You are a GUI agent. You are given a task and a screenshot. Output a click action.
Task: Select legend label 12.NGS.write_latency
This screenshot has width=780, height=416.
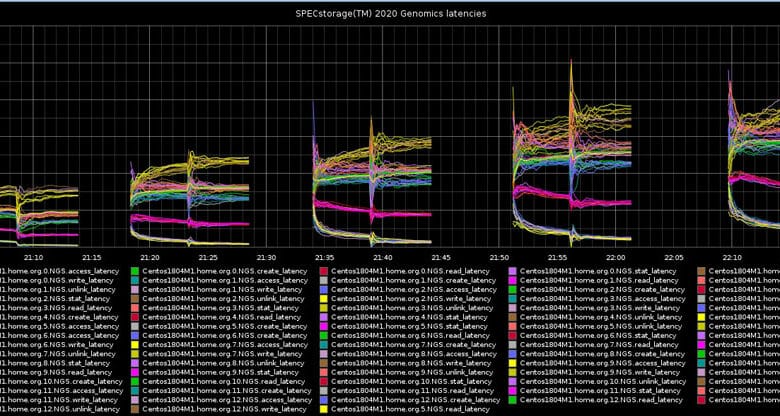(x=223, y=410)
